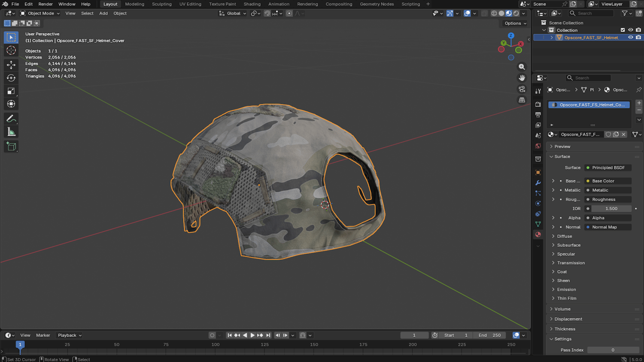Select the Scale tool
This screenshot has height=362, width=644.
11,91
